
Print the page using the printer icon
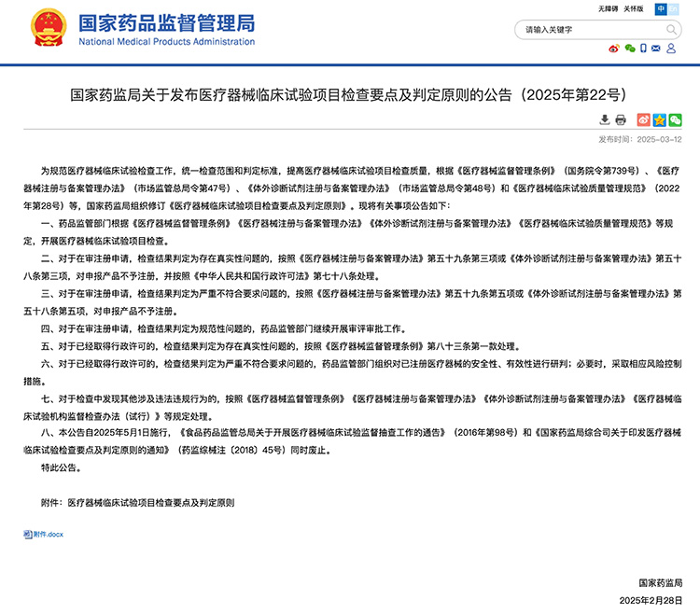pyautogui.click(x=621, y=119)
